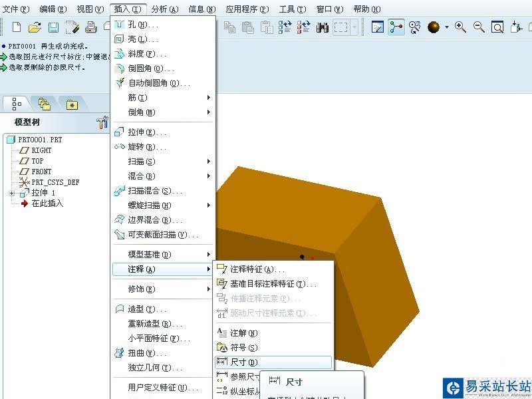The height and width of the screenshot is (399, 532).
Task: Choose 壳(L) from the insert menu
Action: click(x=163, y=39)
